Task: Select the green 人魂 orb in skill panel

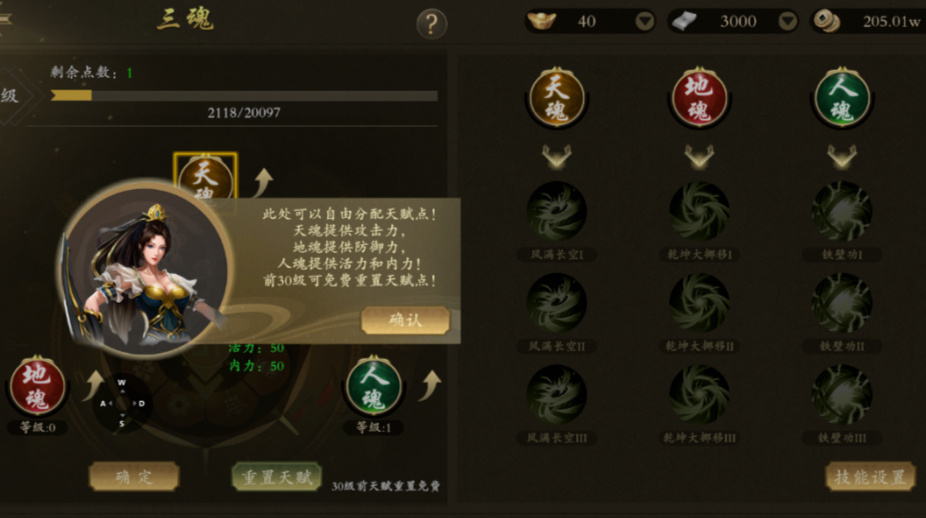Action: pos(842,98)
